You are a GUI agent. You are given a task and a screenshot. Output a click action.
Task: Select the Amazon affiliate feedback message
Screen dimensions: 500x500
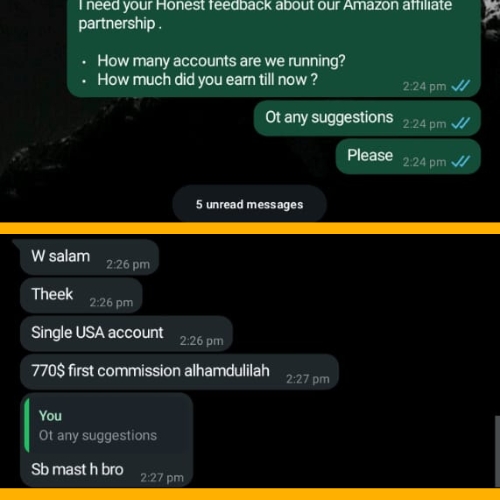tap(274, 47)
